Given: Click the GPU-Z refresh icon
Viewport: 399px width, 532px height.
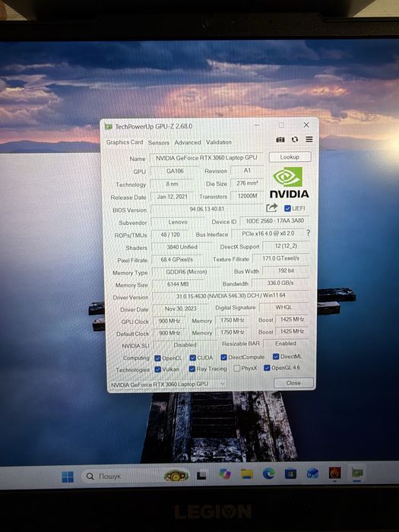Looking at the screenshot, I should point(295,139).
